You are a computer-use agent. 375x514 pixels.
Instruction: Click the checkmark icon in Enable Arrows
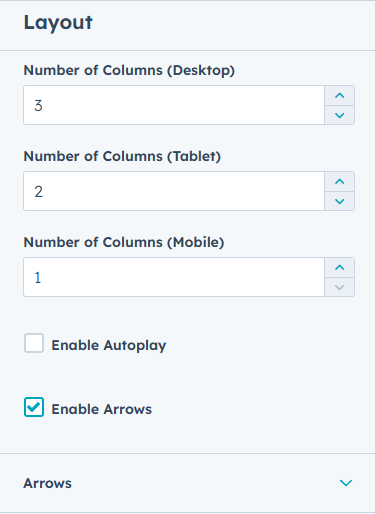click(x=34, y=407)
